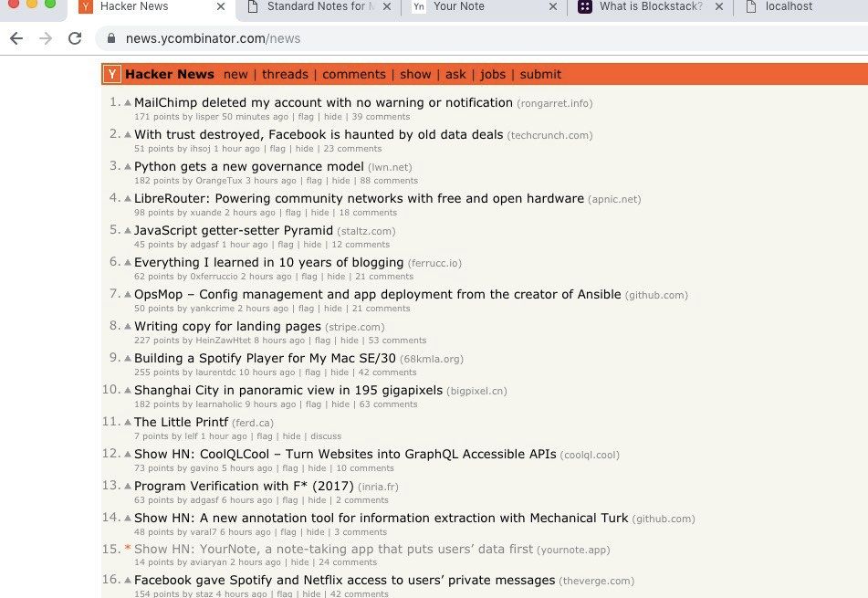The width and height of the screenshot is (868, 598).
Task: Open the threads page in the nav
Action: (285, 74)
